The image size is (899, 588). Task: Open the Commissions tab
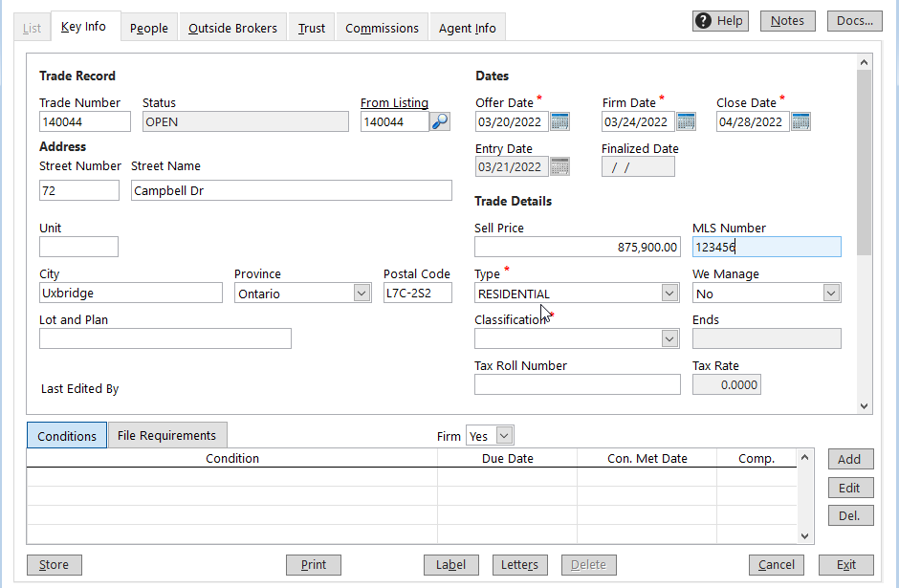point(382,28)
